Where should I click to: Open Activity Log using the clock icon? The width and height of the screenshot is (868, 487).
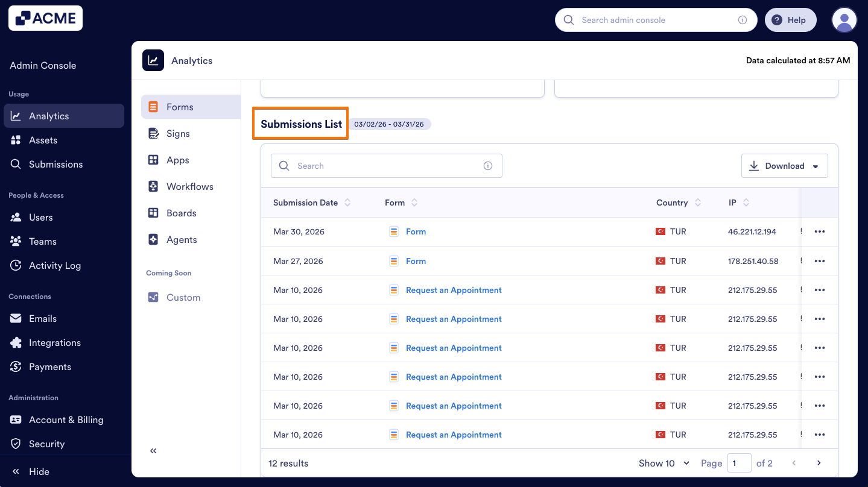[16, 265]
